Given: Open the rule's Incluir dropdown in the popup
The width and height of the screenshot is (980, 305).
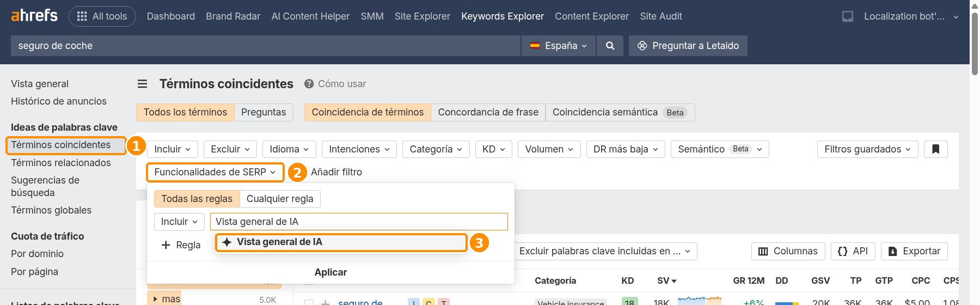Looking at the screenshot, I should (179, 222).
